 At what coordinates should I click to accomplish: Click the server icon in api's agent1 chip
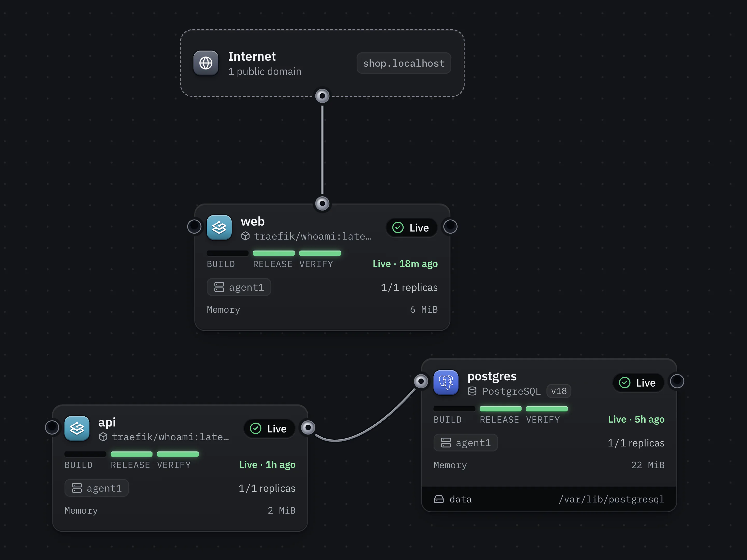tap(77, 488)
